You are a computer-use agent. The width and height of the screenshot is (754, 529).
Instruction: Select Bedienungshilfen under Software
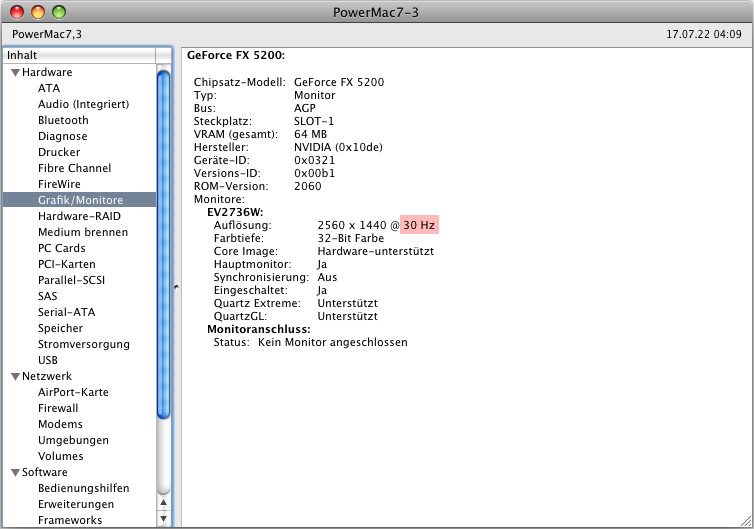(x=84, y=488)
